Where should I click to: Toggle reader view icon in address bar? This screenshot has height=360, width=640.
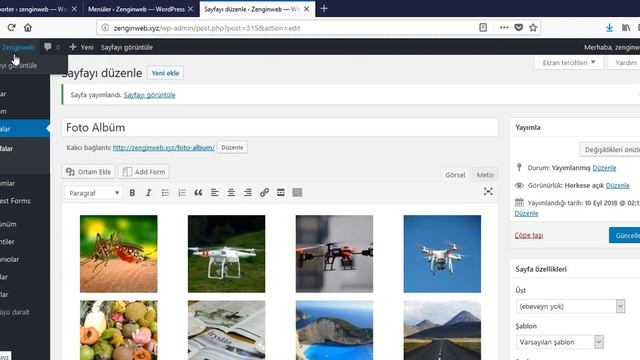click(483, 27)
